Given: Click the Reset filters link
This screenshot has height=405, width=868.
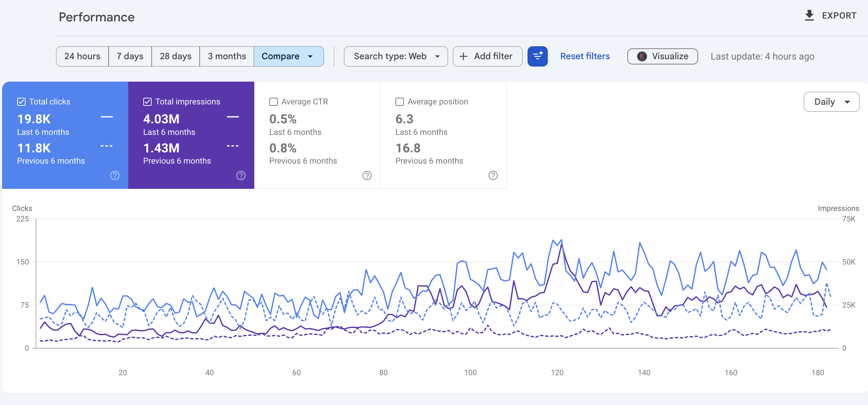Looking at the screenshot, I should click(x=585, y=56).
